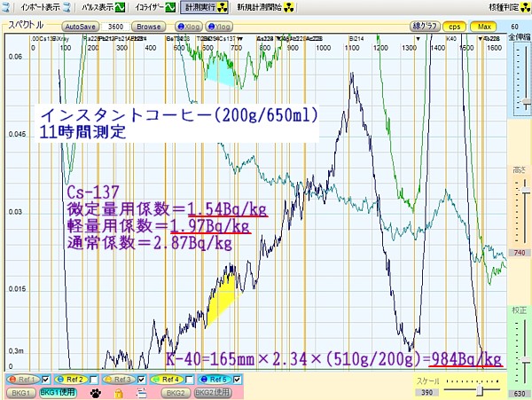Click the document list icon beside the padlock
This screenshot has height=400, width=532.
point(140,392)
